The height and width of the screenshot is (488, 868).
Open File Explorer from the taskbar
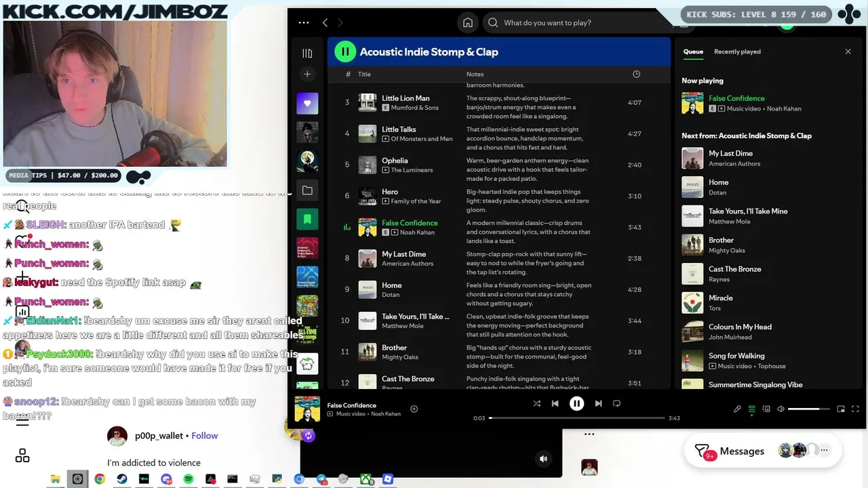56,479
